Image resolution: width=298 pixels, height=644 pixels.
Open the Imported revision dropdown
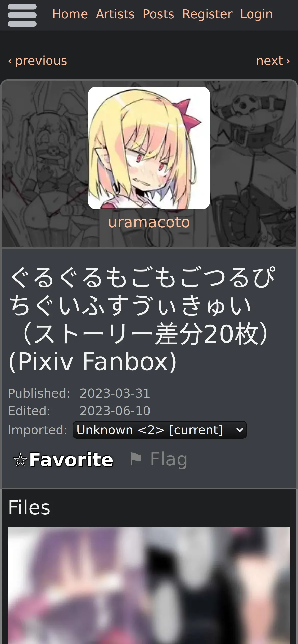pyautogui.click(x=160, y=430)
